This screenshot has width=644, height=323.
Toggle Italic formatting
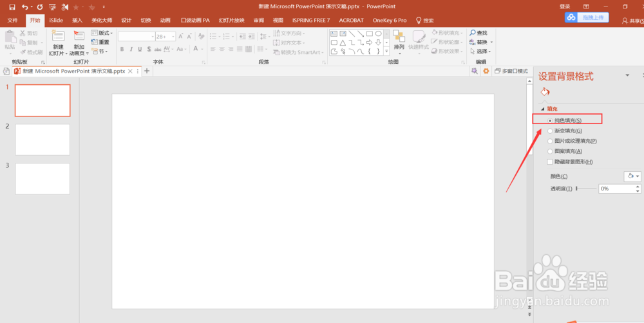131,50
